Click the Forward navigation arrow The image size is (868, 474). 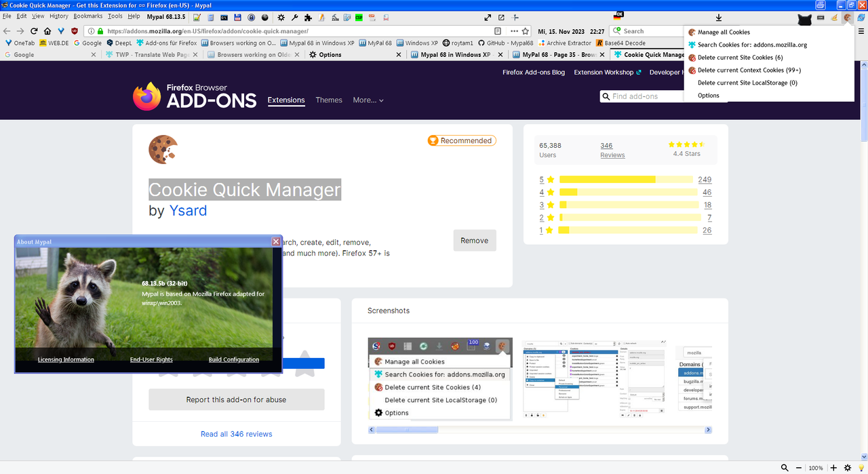(x=20, y=31)
